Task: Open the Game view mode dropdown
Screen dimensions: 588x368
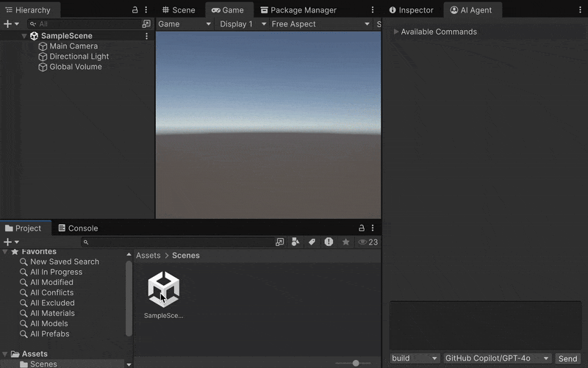Action: point(184,24)
